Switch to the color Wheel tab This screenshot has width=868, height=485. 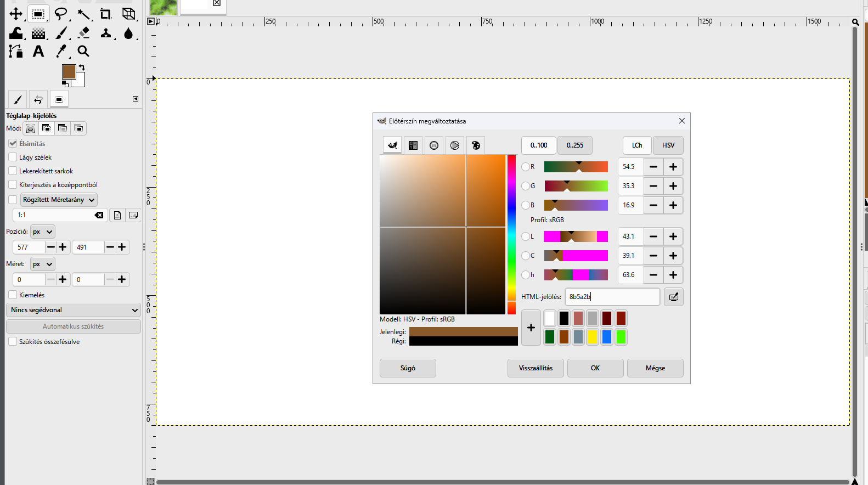(455, 145)
